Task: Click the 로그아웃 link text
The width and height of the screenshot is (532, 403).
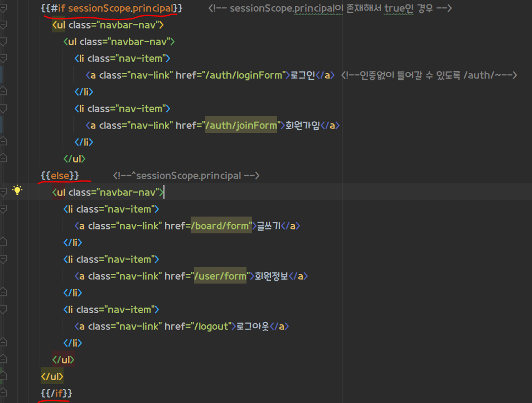Action: tap(253, 327)
